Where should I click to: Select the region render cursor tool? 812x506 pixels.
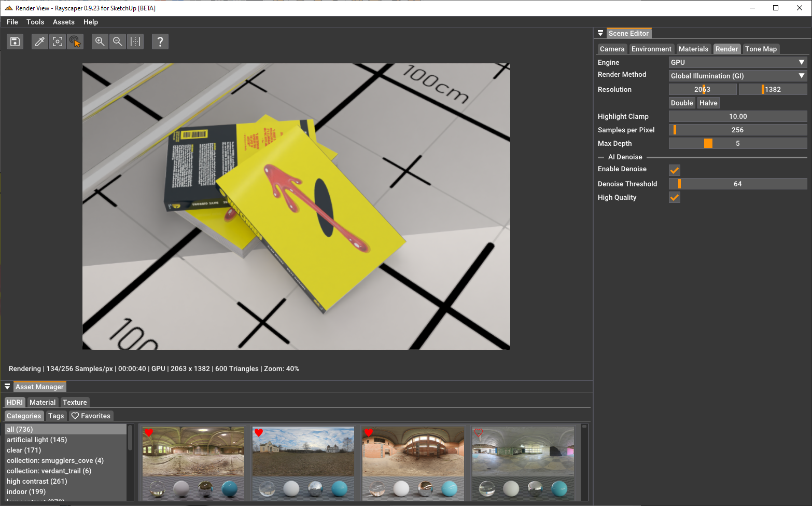click(75, 42)
